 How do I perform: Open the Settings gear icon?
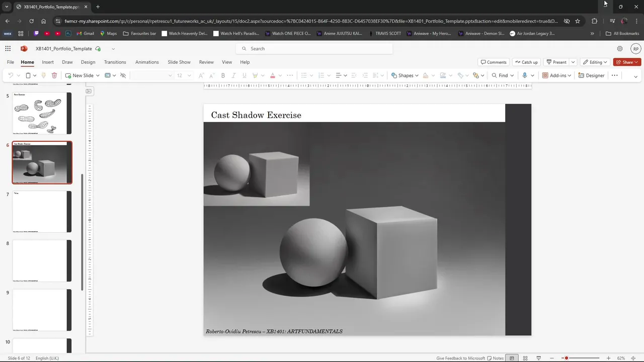(620, 49)
